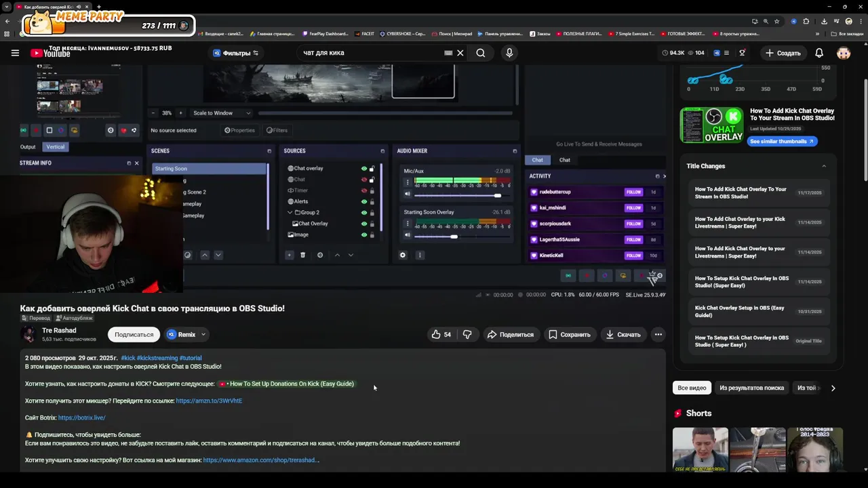Show more filter chips with the right arrow
The image size is (868, 488).
click(x=833, y=388)
